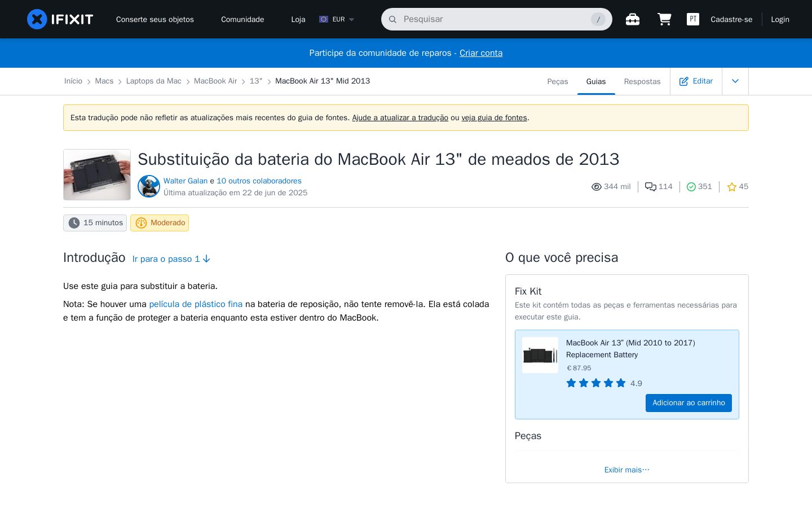
Task: Expand Exibir mais in the parts list
Action: coord(626,470)
